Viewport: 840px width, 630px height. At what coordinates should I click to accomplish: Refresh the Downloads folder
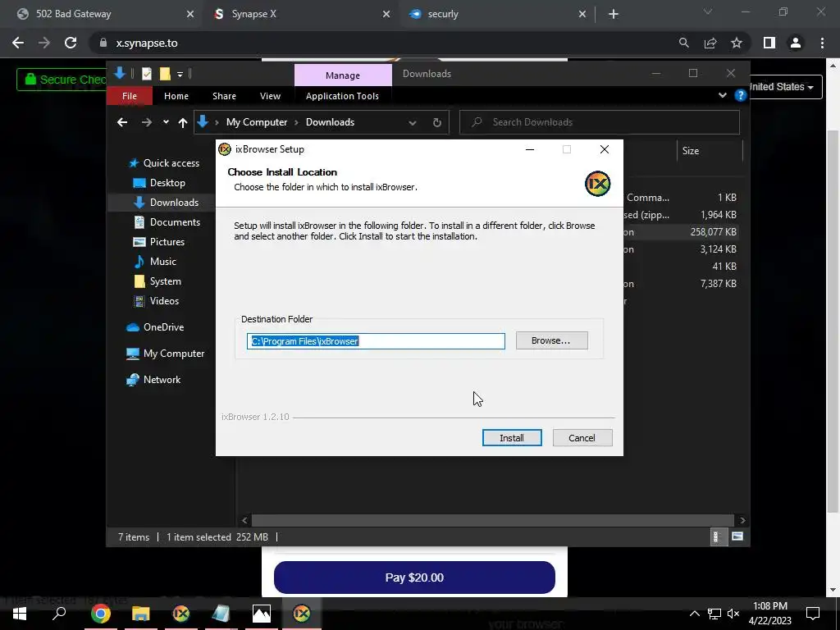coord(437,123)
